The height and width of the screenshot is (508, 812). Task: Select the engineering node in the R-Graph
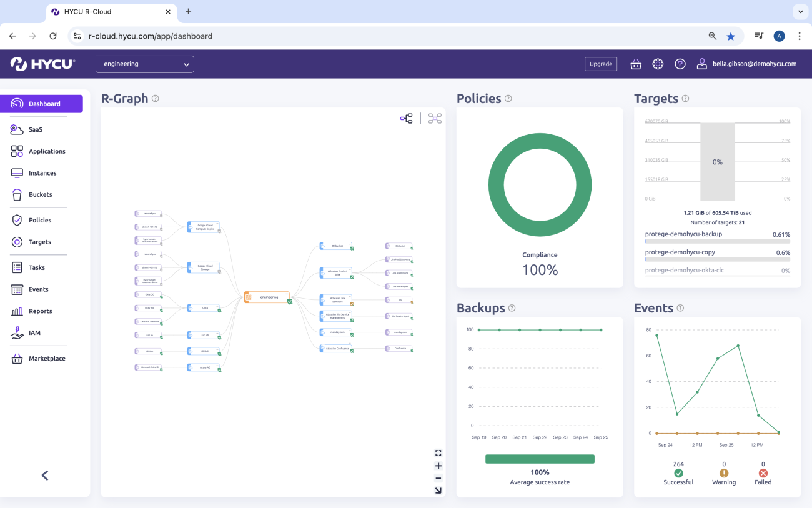pyautogui.click(x=267, y=297)
